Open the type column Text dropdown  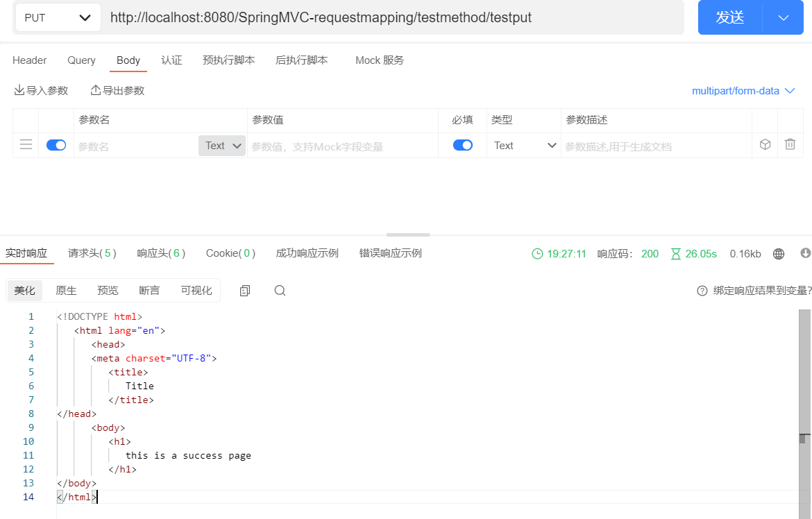pyautogui.click(x=524, y=146)
